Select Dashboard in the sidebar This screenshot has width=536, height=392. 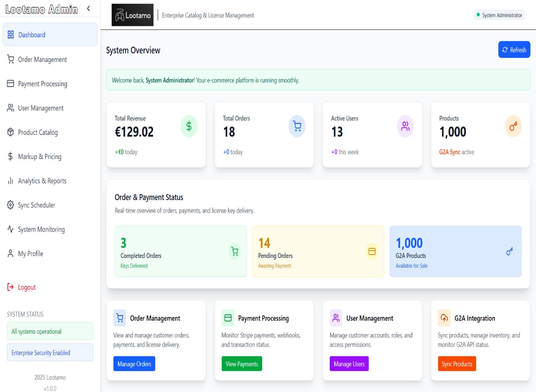31,35
